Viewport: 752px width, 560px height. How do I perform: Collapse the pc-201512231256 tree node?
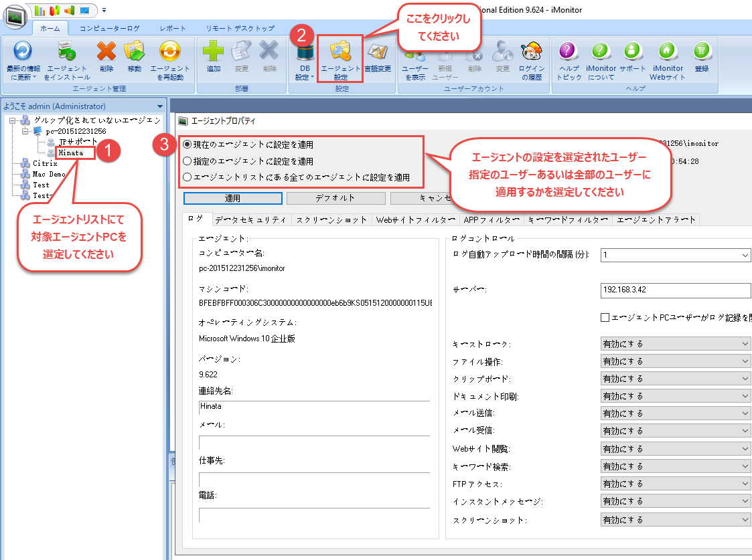pos(25,131)
